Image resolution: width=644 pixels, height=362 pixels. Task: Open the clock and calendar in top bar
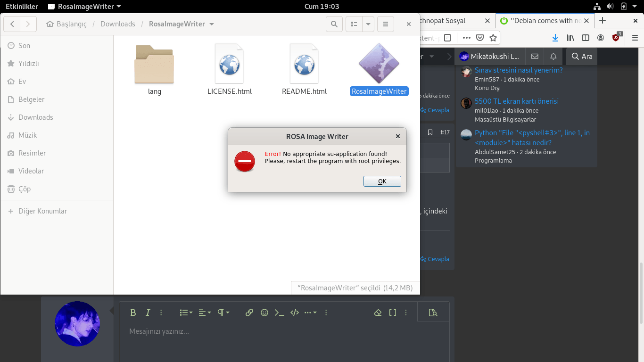pos(322,7)
